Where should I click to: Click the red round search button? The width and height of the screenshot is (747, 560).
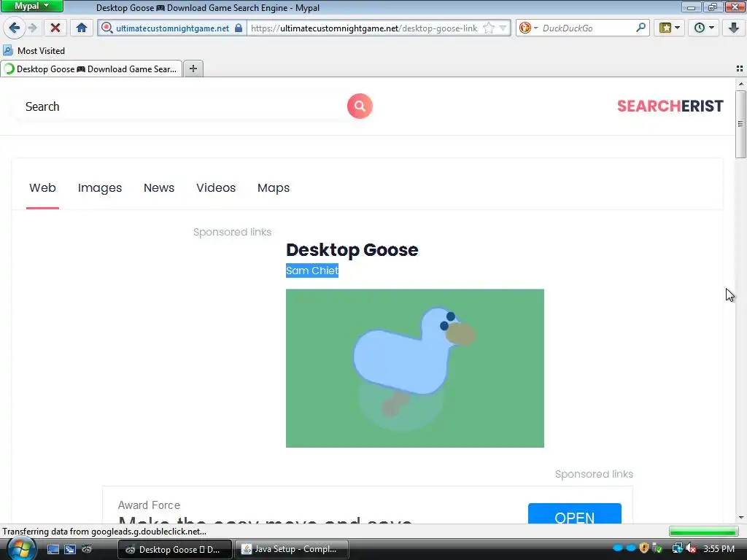coord(360,106)
